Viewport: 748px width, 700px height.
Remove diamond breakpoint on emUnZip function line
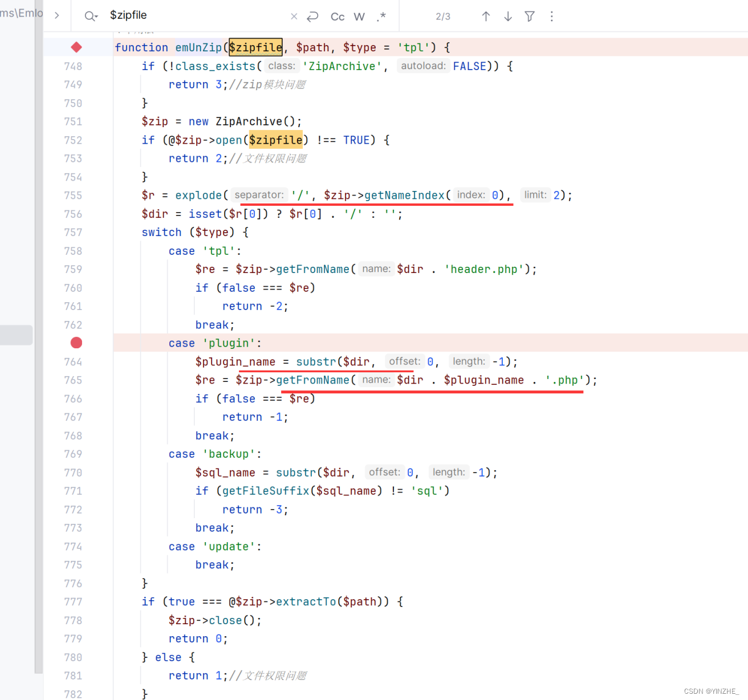pyautogui.click(x=76, y=47)
